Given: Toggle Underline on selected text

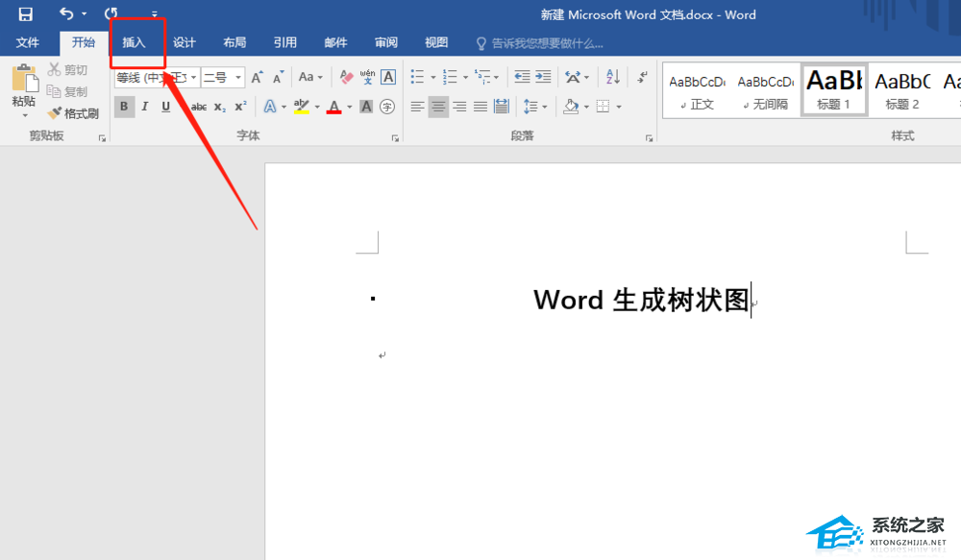Looking at the screenshot, I should pyautogui.click(x=166, y=106).
